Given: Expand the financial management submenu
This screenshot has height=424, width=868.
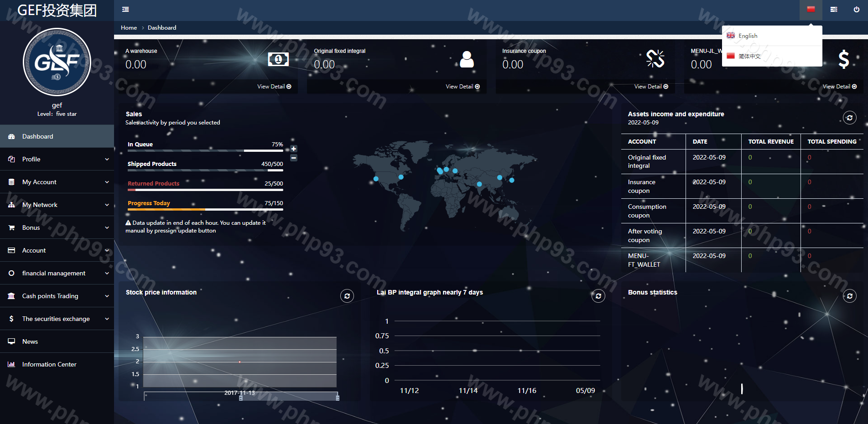Looking at the screenshot, I should coord(57,273).
